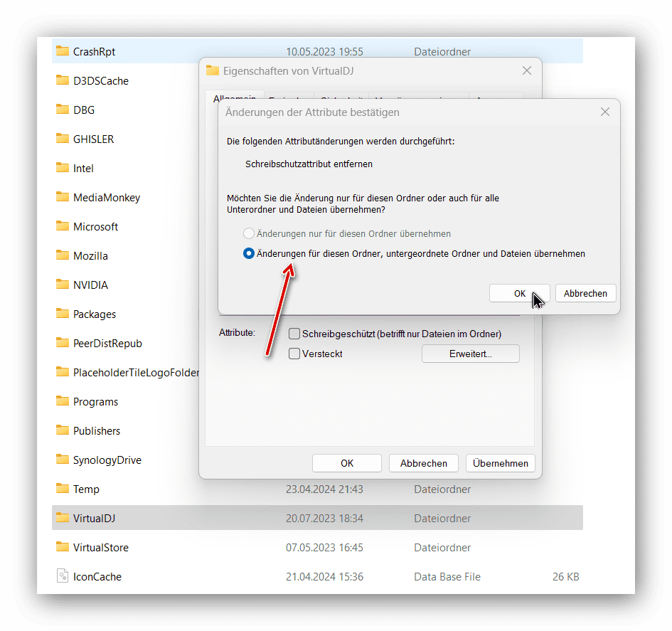Click the D3DSCache folder icon
Viewport: 672px width, 631px height.
click(x=63, y=80)
